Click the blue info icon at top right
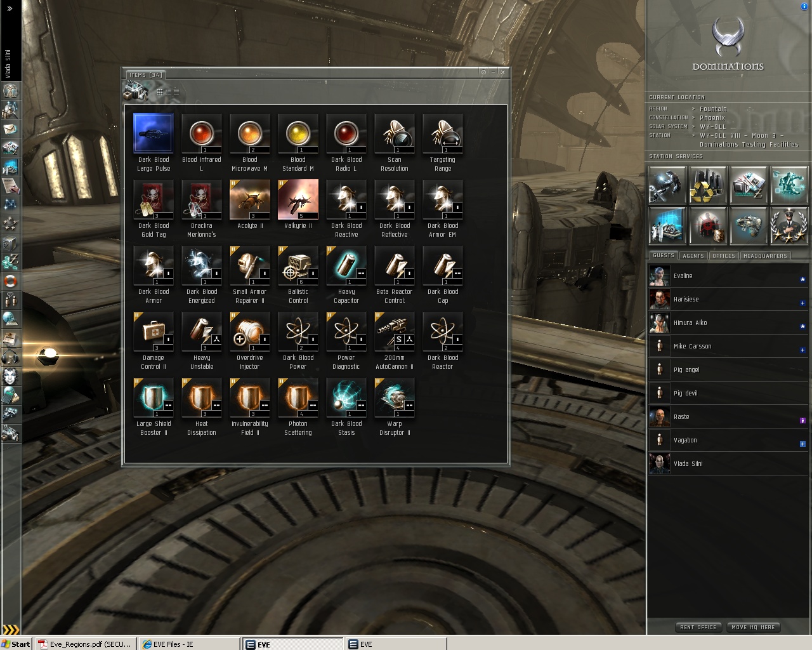812x650 pixels. (805, 6)
